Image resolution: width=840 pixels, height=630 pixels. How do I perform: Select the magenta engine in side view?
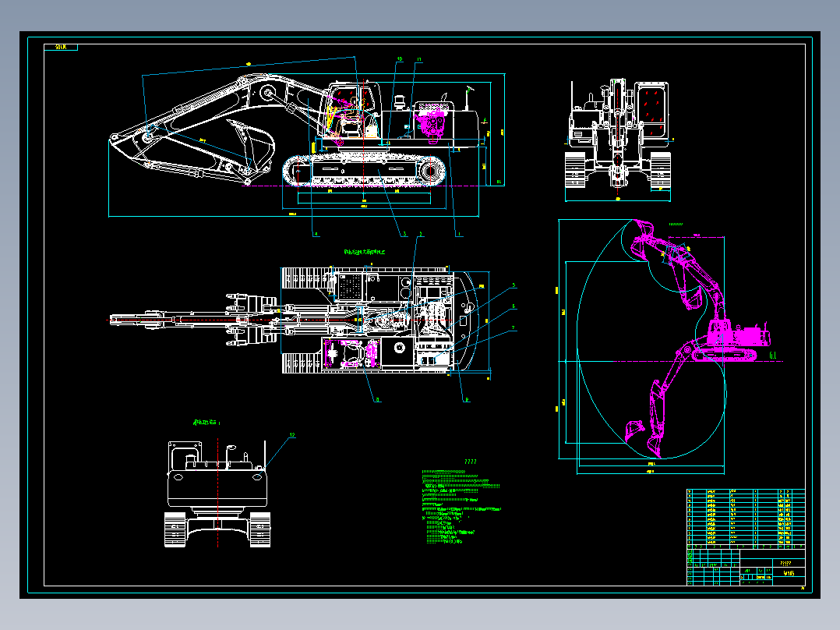click(431, 125)
